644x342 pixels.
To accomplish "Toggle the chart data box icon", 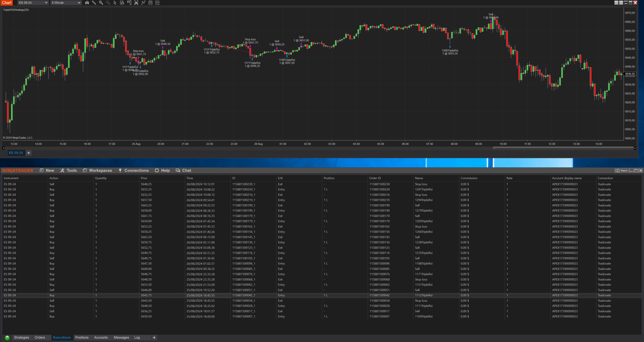I will coord(122,3).
